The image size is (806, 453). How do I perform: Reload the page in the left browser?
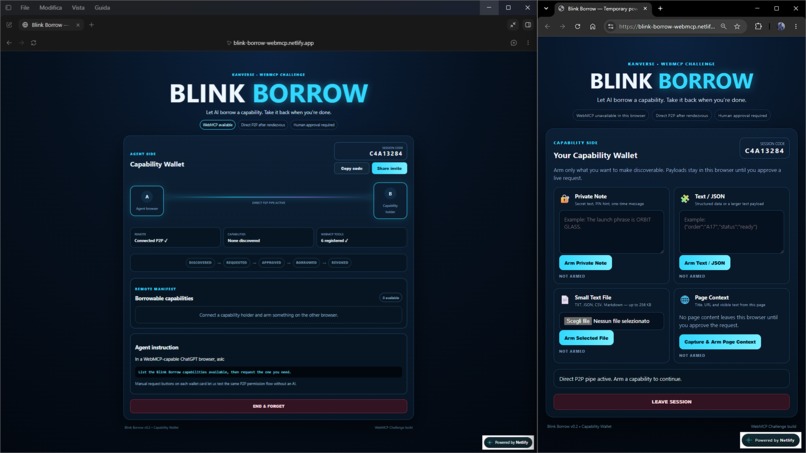coord(33,43)
